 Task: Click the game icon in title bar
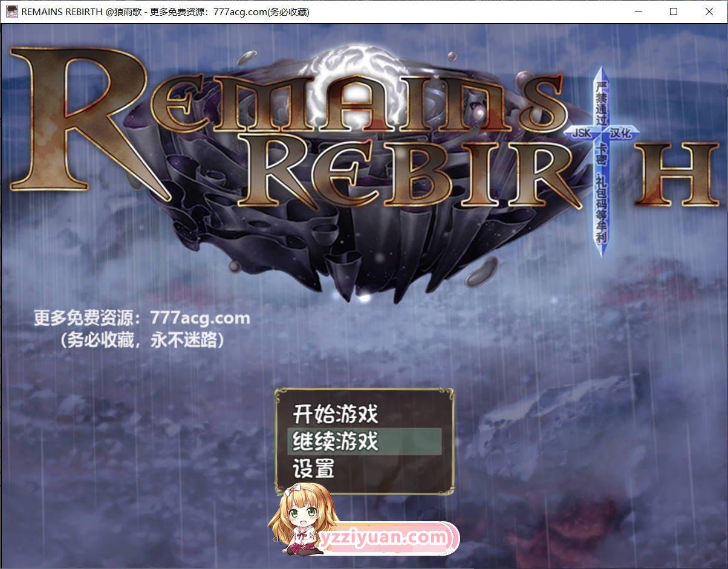point(11,11)
